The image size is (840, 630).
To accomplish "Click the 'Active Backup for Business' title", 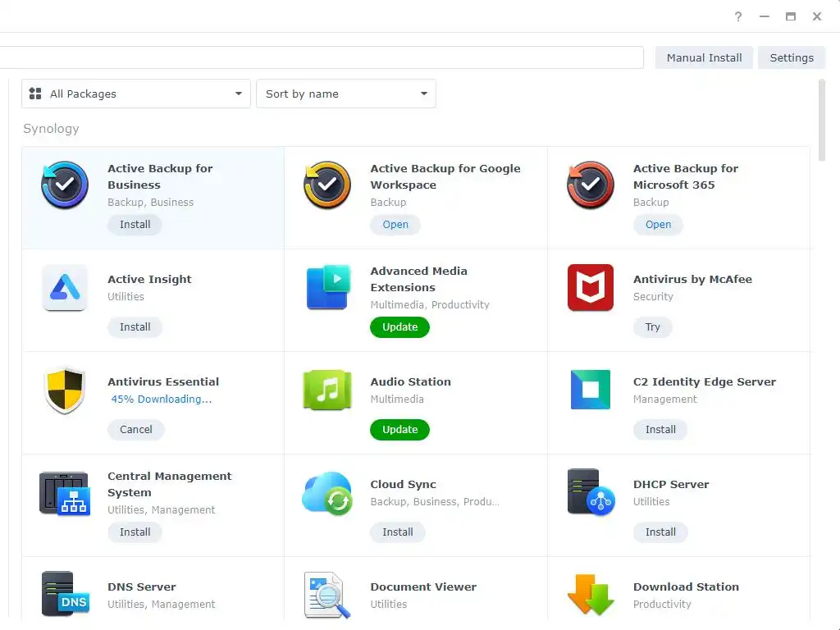I will 160,176.
